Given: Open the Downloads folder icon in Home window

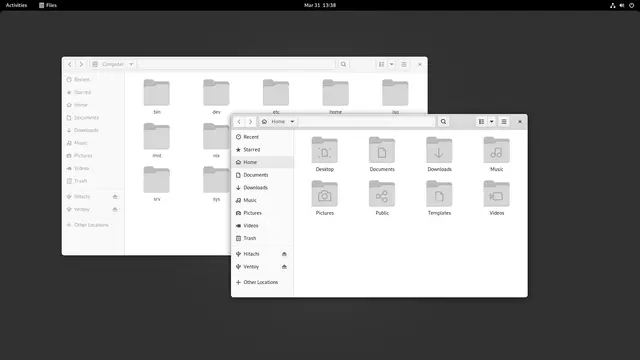Looking at the screenshot, I should (439, 150).
